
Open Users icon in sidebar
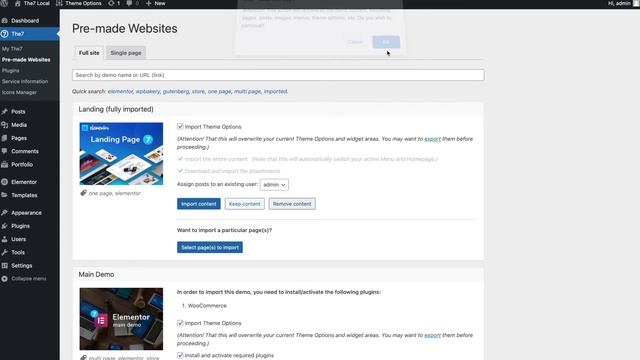click(x=4, y=239)
